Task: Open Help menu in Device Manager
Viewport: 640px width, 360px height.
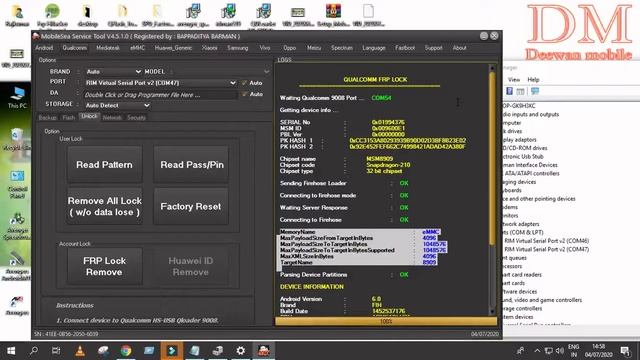Action: (533, 80)
